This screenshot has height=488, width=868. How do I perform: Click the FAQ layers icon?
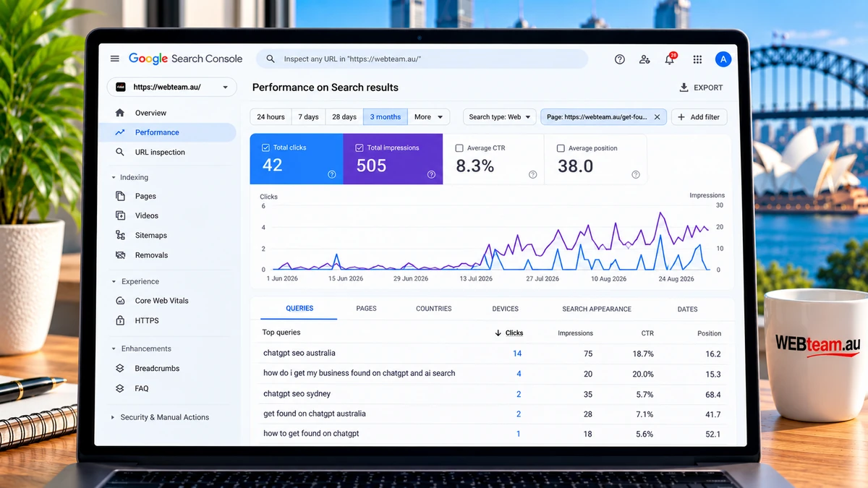click(120, 388)
